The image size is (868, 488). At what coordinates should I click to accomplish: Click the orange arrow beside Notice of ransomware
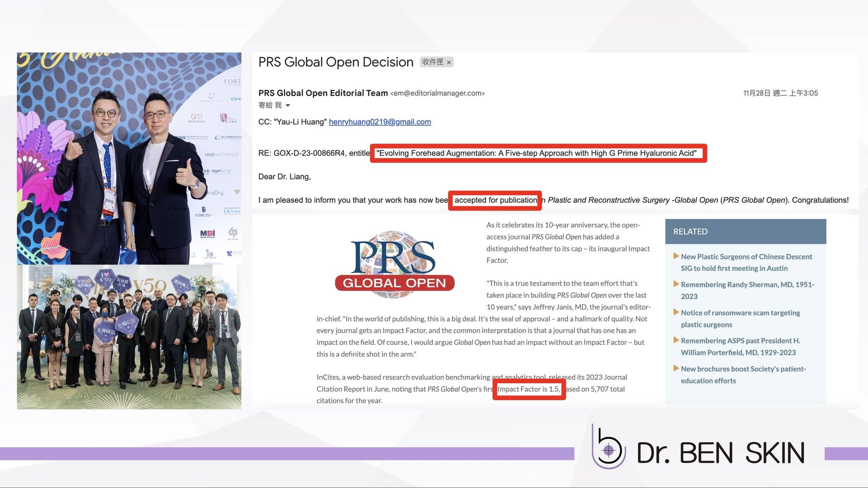pyautogui.click(x=676, y=312)
